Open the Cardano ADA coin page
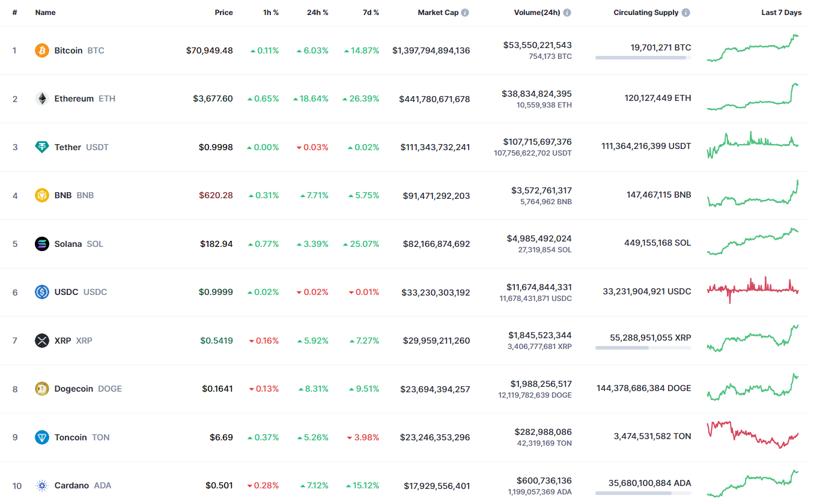This screenshot has height=504, width=814. 71,485
